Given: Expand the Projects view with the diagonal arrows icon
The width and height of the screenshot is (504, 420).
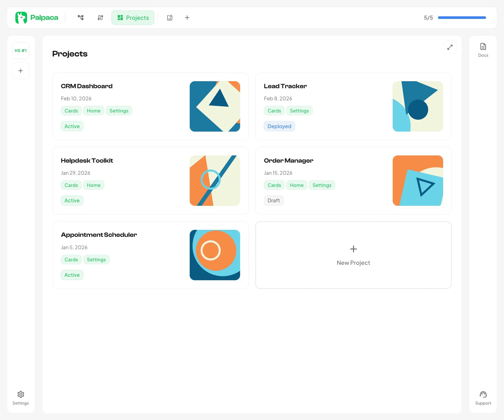Looking at the screenshot, I should tap(450, 47).
